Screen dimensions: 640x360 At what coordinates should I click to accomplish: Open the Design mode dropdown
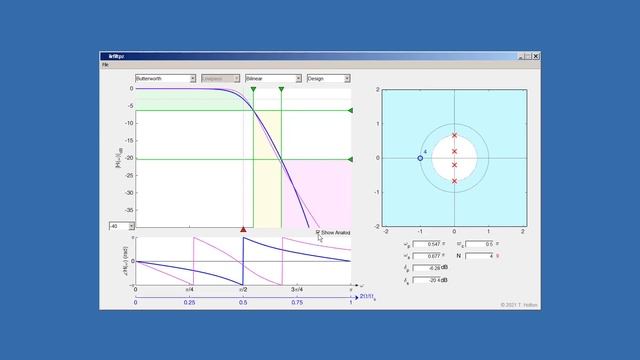coord(328,78)
